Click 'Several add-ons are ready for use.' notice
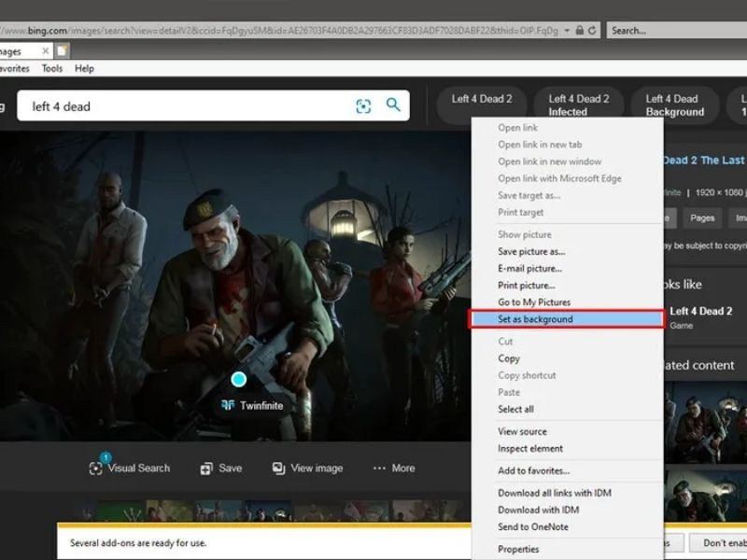Viewport: 747px width, 560px height. pyautogui.click(x=138, y=543)
